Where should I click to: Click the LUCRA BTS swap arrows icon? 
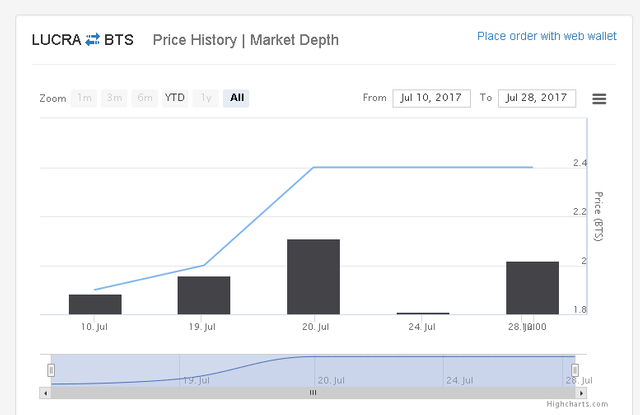click(93, 40)
